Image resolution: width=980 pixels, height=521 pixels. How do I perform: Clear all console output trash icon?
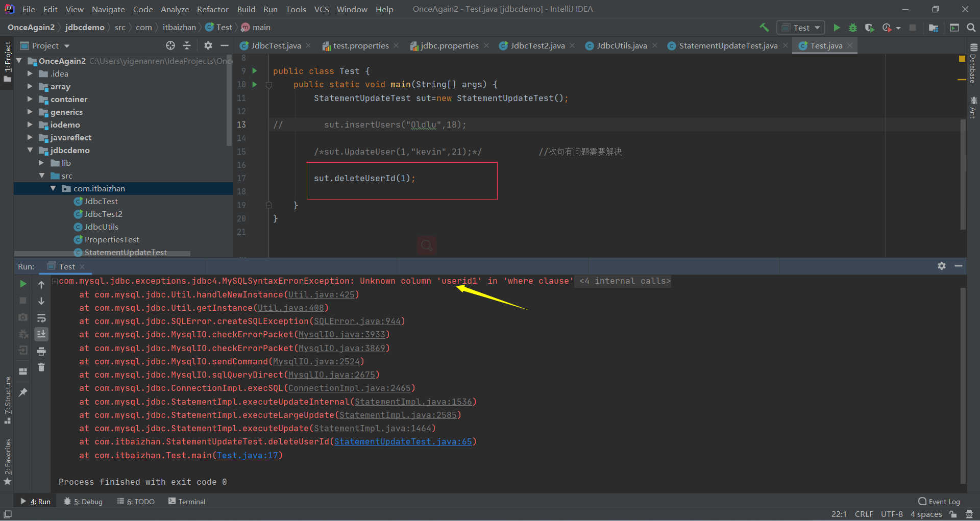tap(41, 367)
